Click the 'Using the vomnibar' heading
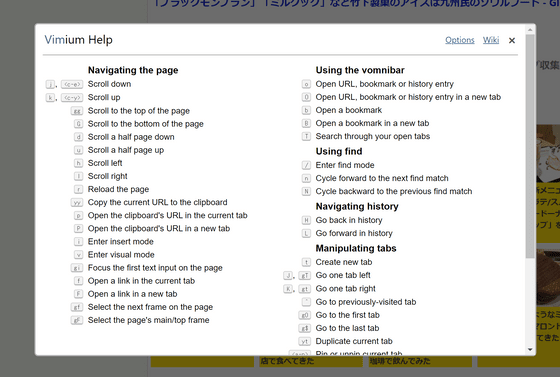This screenshot has width=560, height=377. 360,70
